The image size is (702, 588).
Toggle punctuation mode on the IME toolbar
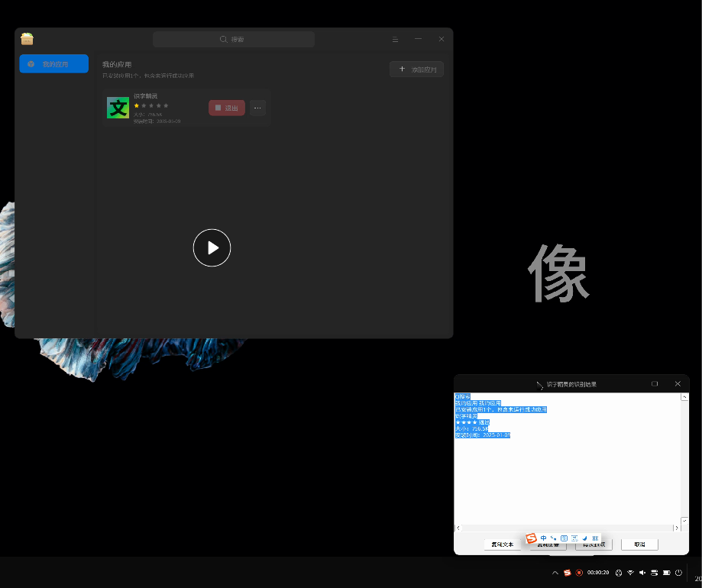[554, 538]
